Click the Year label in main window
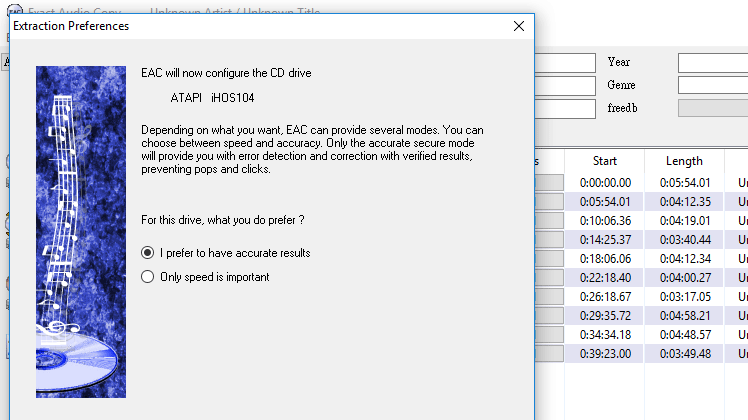748x420 pixels. tap(619, 62)
